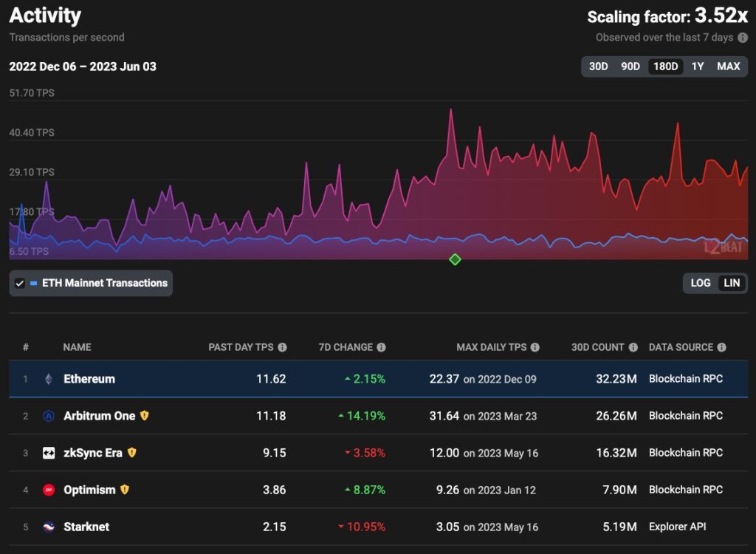This screenshot has height=554, width=756.
Task: Click the MAX DAILY TPS column header
Action: click(x=491, y=347)
